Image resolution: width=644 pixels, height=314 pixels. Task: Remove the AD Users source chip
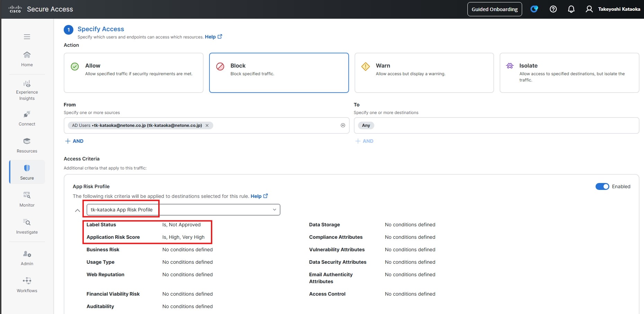207,125
